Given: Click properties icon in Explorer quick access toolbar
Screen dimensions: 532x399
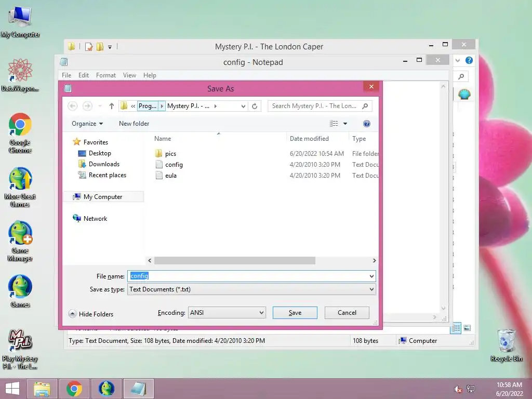Looking at the screenshot, I should coord(89,46).
